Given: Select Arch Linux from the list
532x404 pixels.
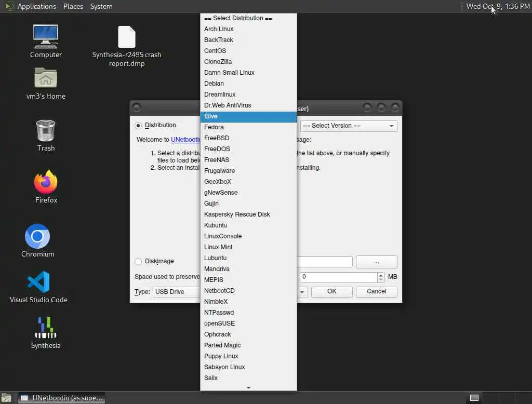Looking at the screenshot, I should coord(248,29).
